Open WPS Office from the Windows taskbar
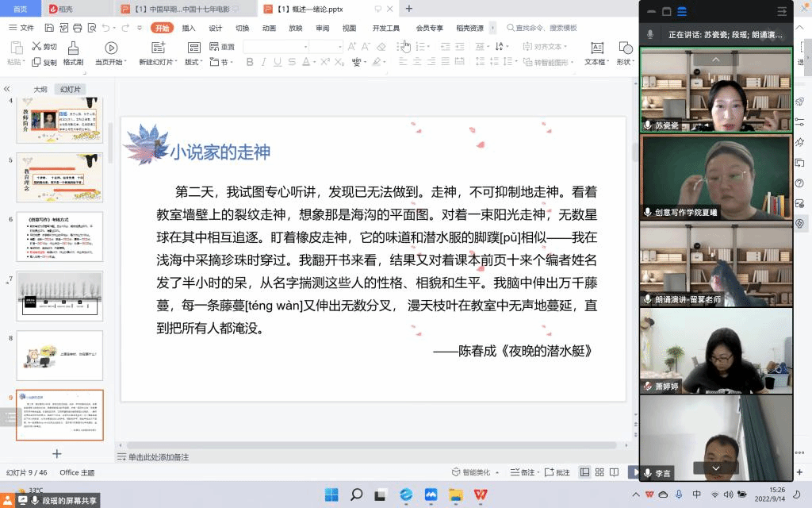Image resolution: width=812 pixels, height=508 pixels. 481,495
